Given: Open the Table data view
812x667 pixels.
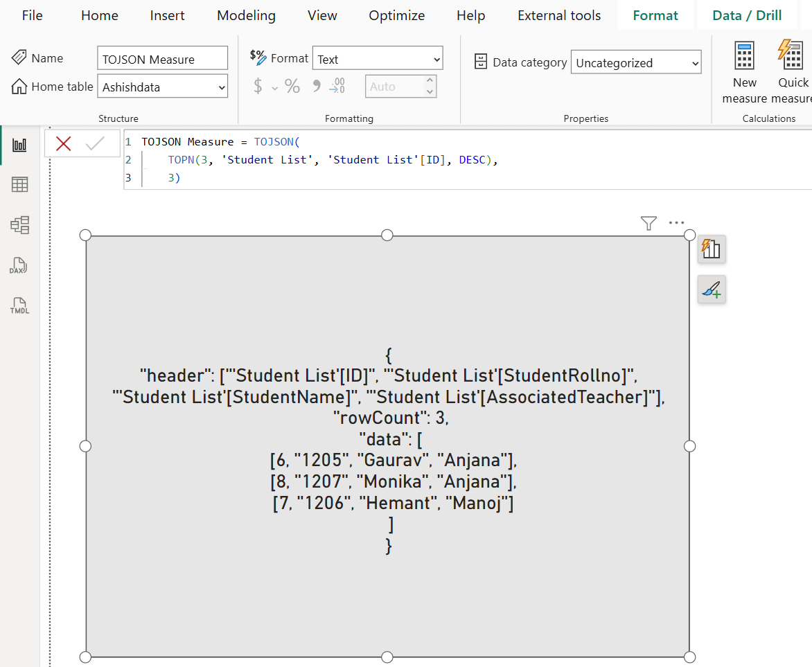Looking at the screenshot, I should click(x=20, y=184).
